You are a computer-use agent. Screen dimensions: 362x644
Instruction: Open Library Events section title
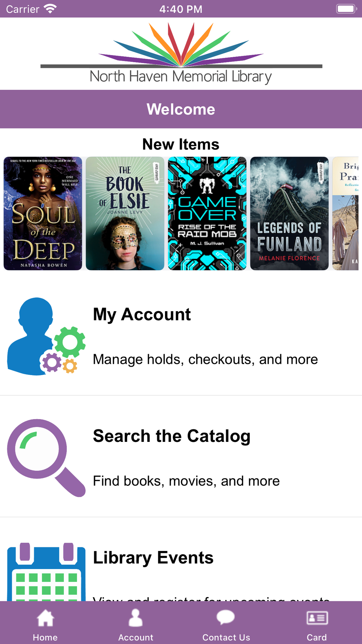pos(153,558)
